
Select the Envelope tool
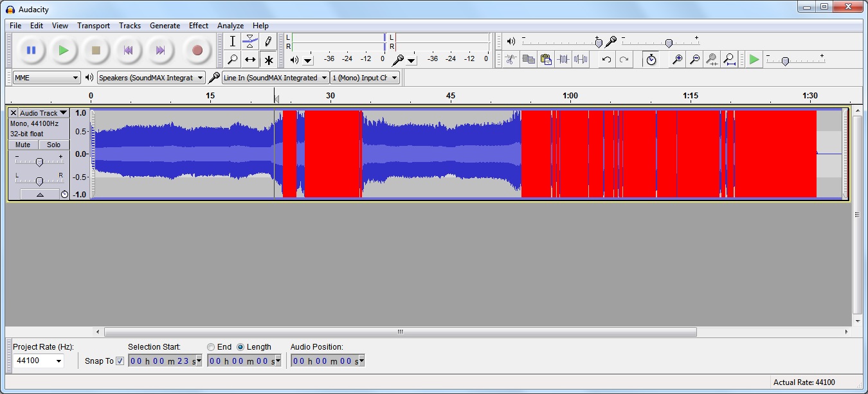[250, 41]
